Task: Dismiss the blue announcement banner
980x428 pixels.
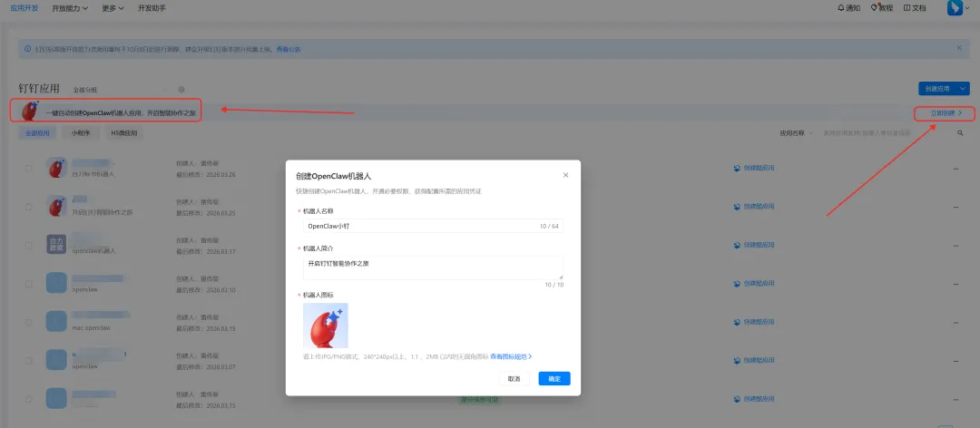Action: tap(959, 47)
